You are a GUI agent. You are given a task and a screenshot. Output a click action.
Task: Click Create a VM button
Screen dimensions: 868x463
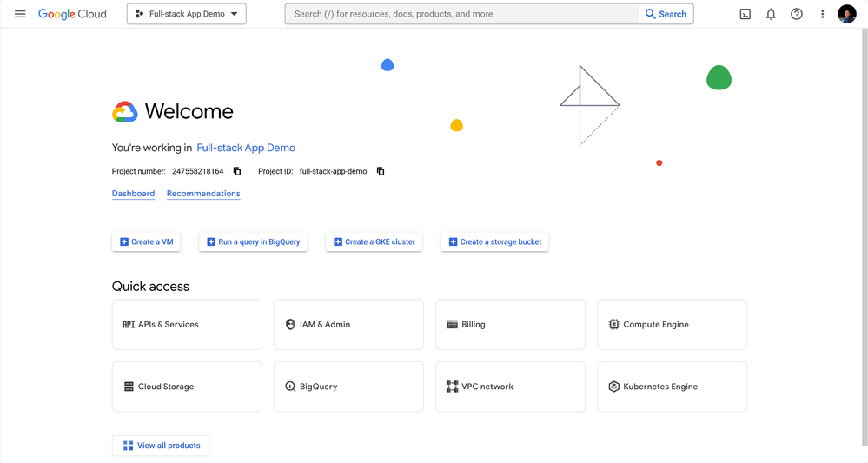146,241
